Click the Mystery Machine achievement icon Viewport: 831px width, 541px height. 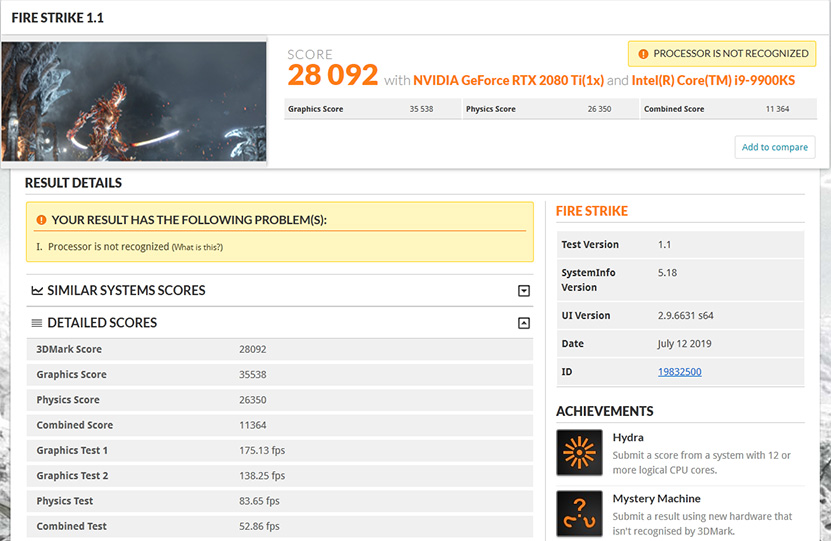click(x=579, y=513)
